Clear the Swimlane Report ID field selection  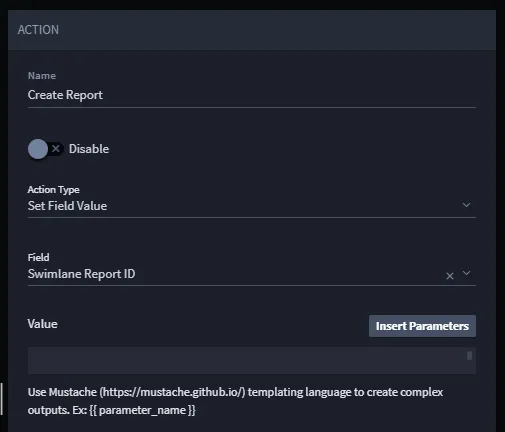(x=450, y=276)
